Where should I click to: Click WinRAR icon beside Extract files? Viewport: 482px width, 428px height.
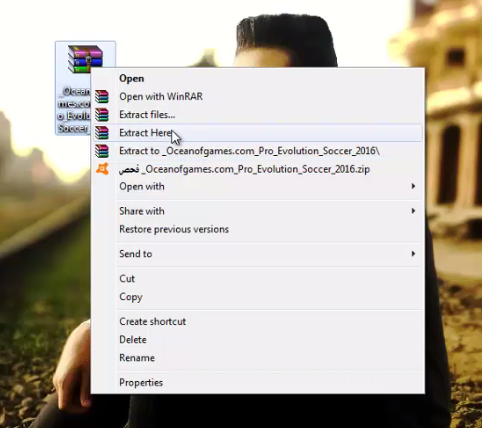tap(102, 115)
